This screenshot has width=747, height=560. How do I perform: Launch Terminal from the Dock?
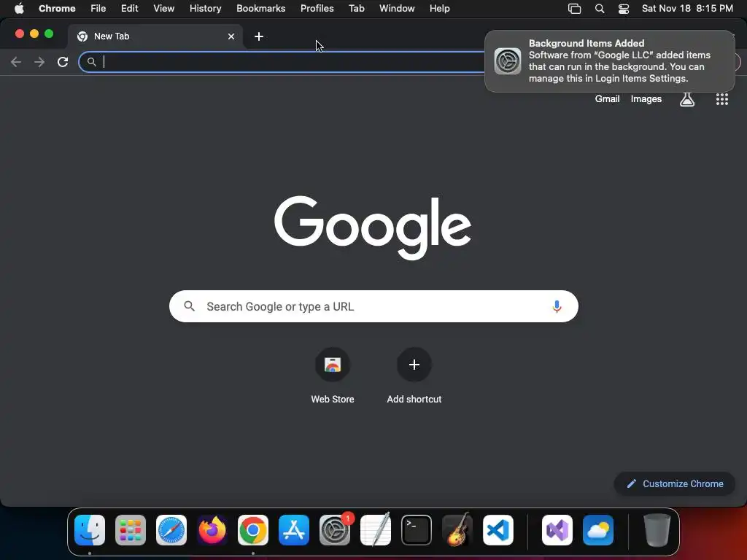point(417,530)
